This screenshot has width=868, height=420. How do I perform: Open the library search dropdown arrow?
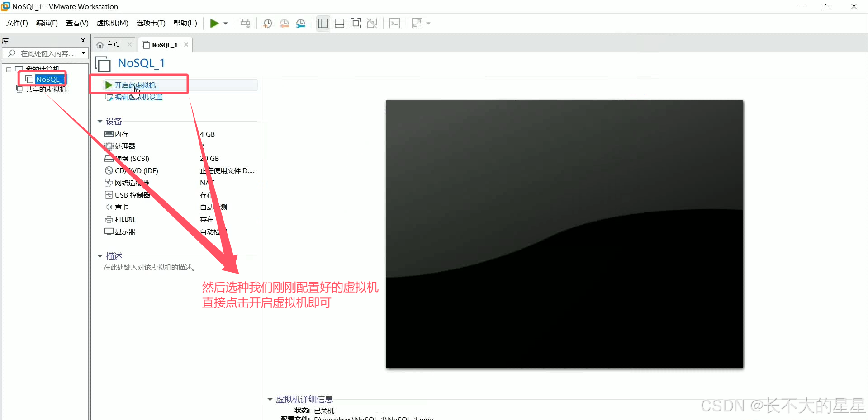click(x=83, y=53)
